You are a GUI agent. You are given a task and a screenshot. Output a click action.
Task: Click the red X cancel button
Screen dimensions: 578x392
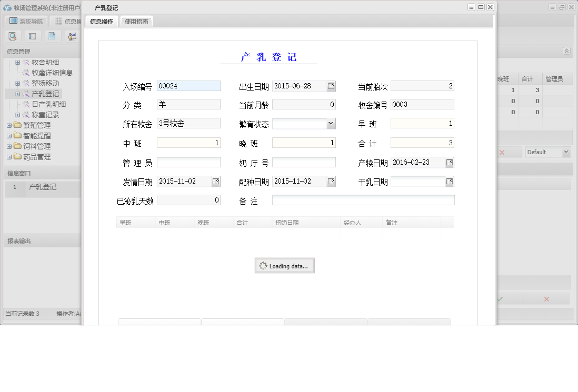[x=546, y=298]
